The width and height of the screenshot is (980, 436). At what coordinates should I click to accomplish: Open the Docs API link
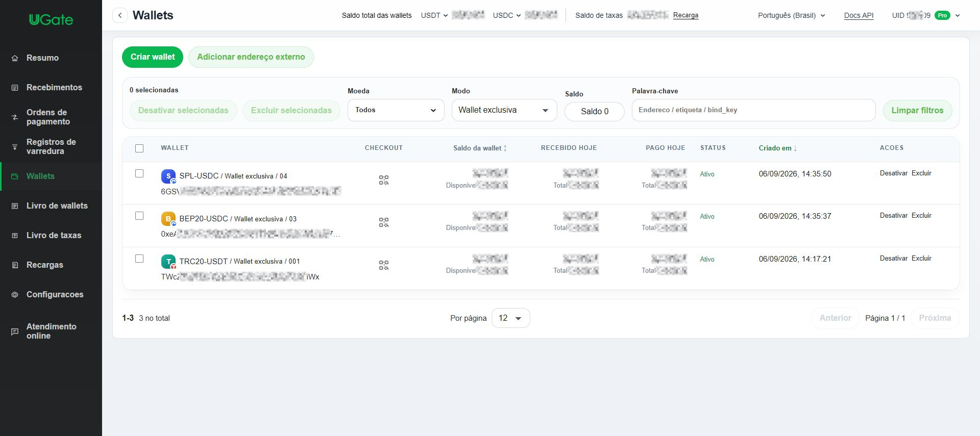[859, 15]
